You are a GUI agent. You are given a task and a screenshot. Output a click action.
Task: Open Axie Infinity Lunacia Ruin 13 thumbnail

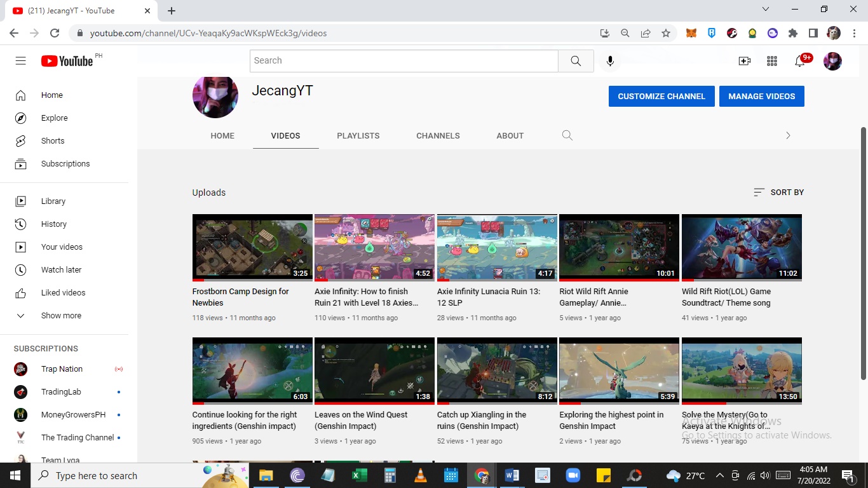(x=497, y=247)
